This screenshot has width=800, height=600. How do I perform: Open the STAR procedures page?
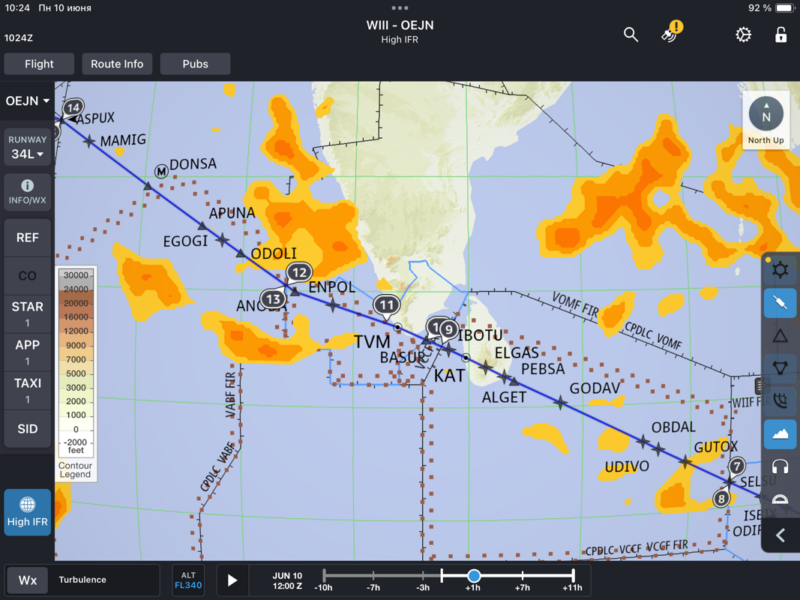coord(26,313)
